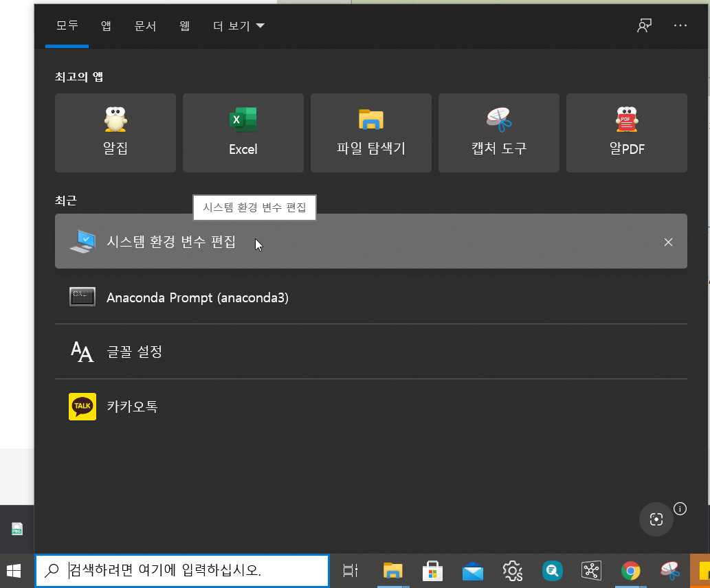Expand the 더 보기 dropdown
The width and height of the screenshot is (710, 588).
coord(238,26)
